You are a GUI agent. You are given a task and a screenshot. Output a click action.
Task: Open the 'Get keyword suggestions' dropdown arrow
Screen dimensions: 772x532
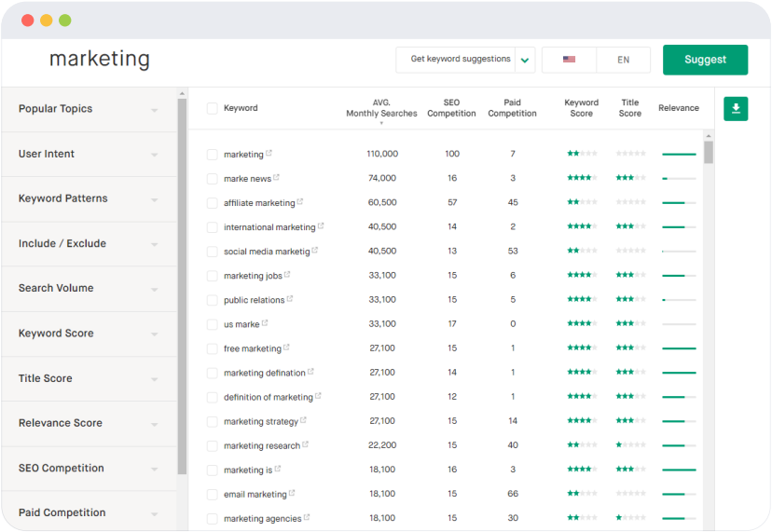pyautogui.click(x=526, y=60)
